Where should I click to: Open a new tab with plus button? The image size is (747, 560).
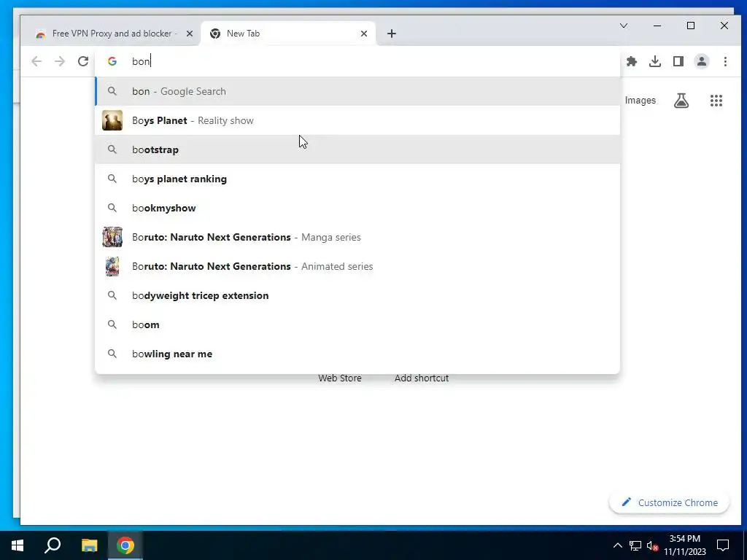391,34
